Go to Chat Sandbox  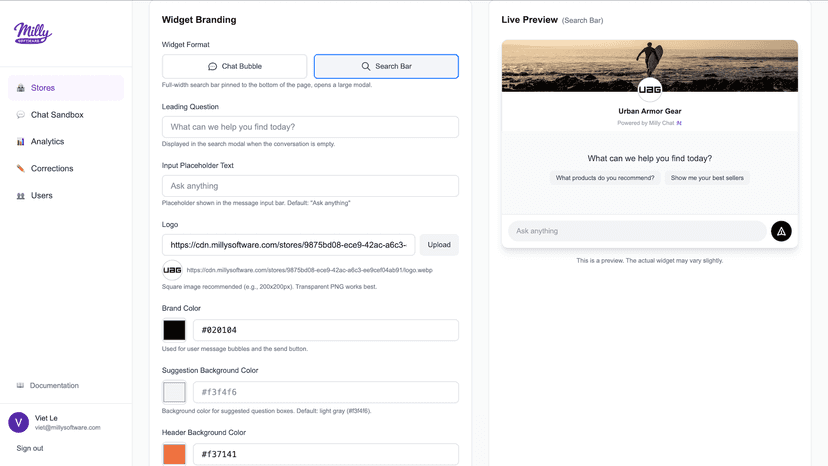[x=66, y=115]
